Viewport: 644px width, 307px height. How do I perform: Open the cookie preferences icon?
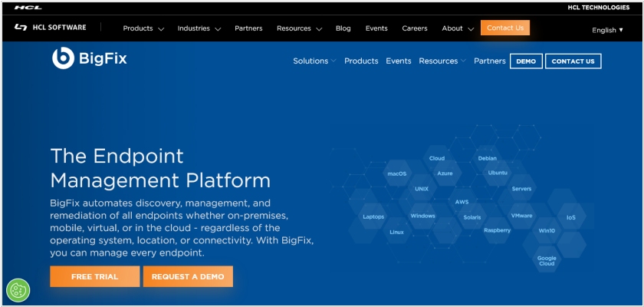(18, 290)
